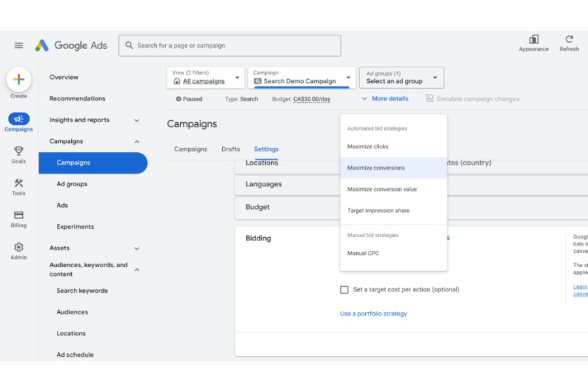
Task: Select Maximize conversions bid strategy
Action: (x=393, y=168)
